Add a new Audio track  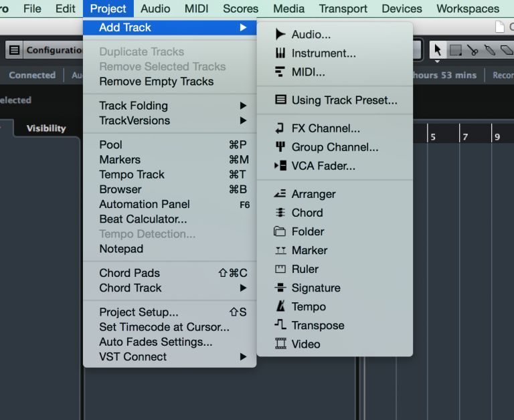[335, 34]
